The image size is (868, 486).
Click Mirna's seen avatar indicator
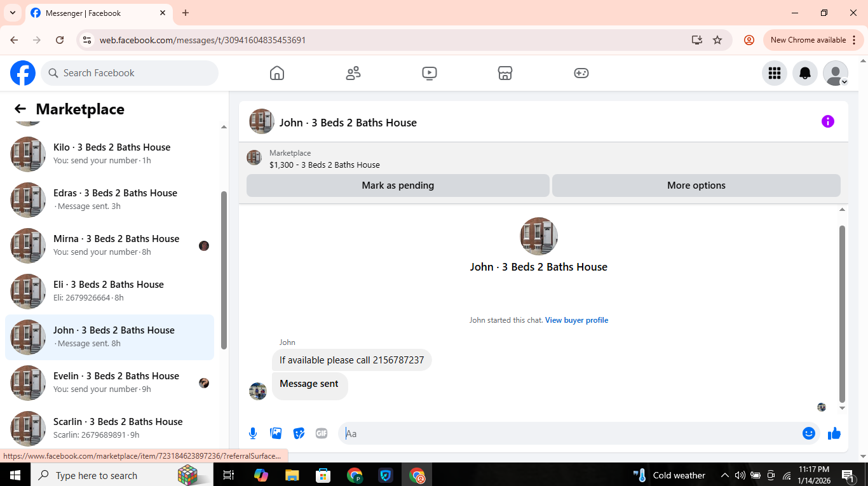pyautogui.click(x=204, y=246)
